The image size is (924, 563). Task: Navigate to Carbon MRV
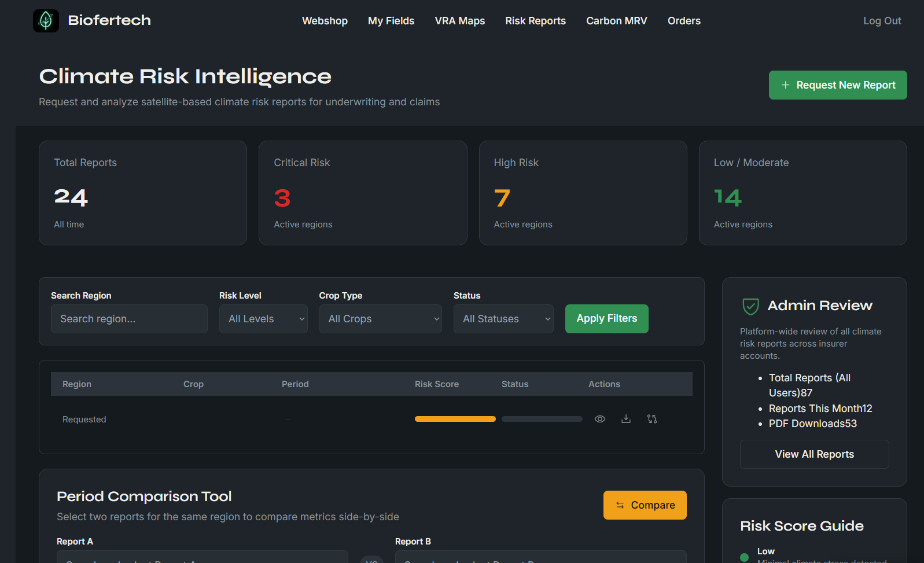616,21
